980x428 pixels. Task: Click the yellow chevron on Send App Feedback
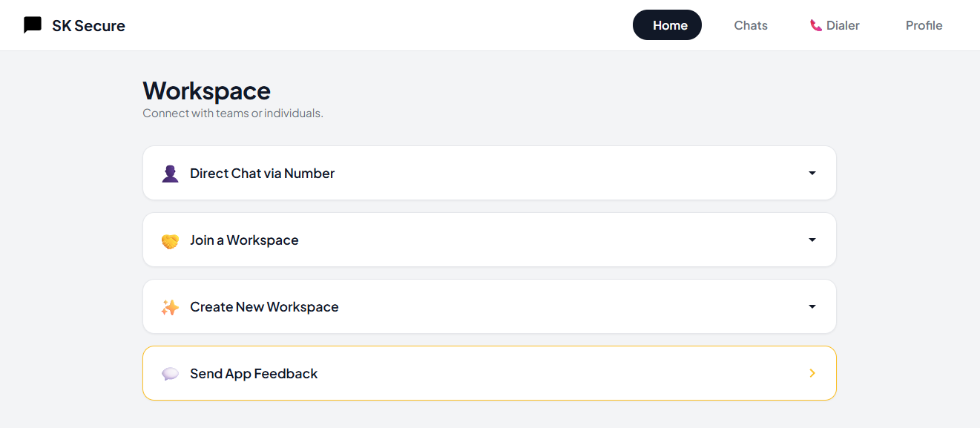coord(812,373)
